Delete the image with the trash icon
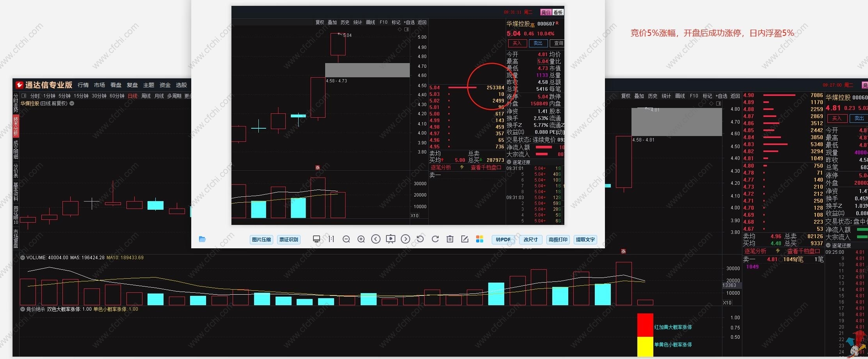Image resolution: width=868 pixels, height=359 pixels. [450, 239]
